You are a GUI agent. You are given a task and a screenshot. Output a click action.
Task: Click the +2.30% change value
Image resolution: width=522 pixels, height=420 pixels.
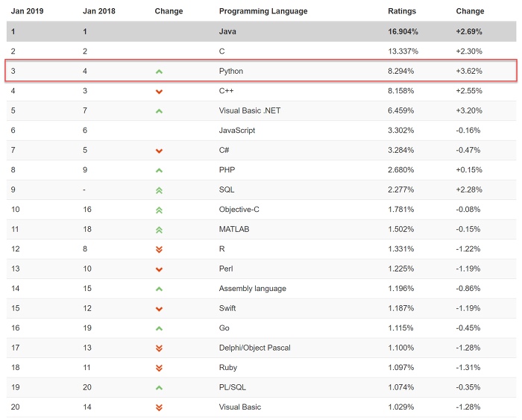469,51
